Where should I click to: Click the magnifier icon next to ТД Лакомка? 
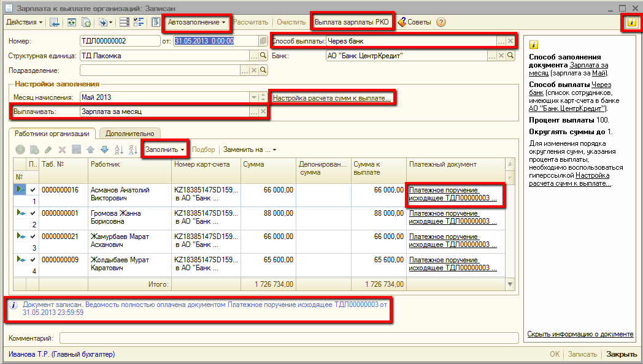(x=263, y=56)
